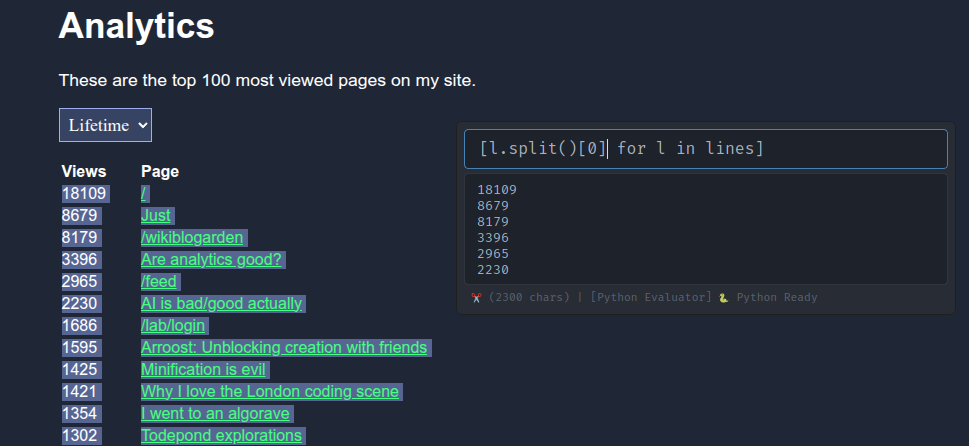The width and height of the screenshot is (969, 446).
Task: Click the scissors icon in status line
Action: tap(476, 298)
